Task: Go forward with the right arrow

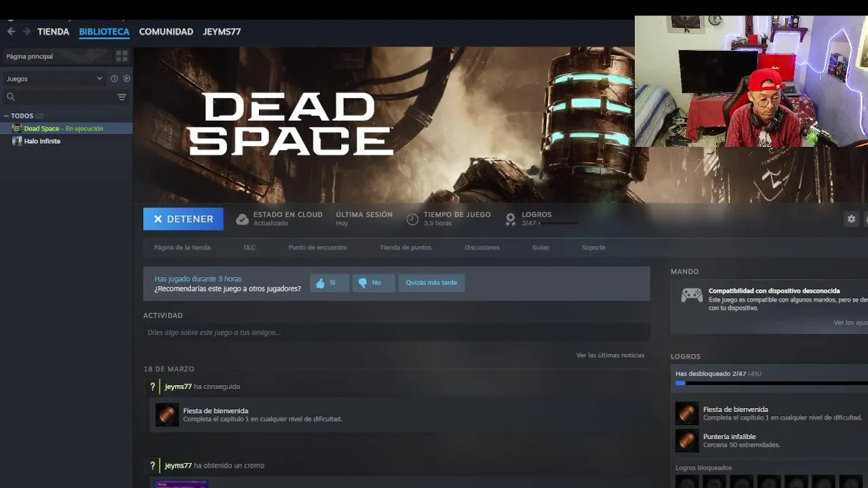Action: (26, 31)
